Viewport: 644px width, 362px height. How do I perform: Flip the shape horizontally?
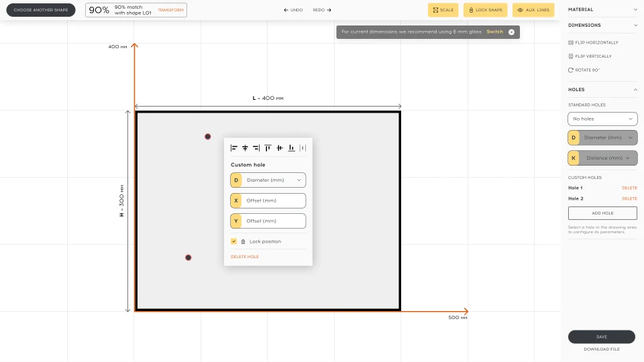pyautogui.click(x=593, y=42)
